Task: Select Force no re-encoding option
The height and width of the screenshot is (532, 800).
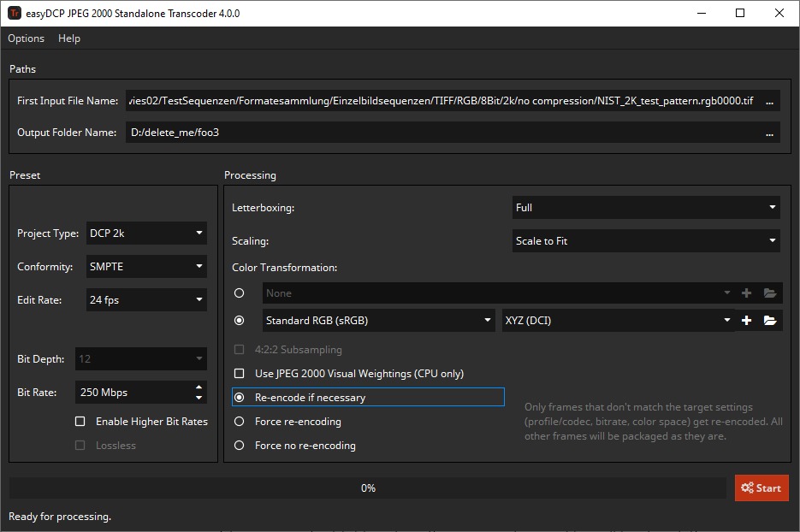Action: [x=240, y=445]
